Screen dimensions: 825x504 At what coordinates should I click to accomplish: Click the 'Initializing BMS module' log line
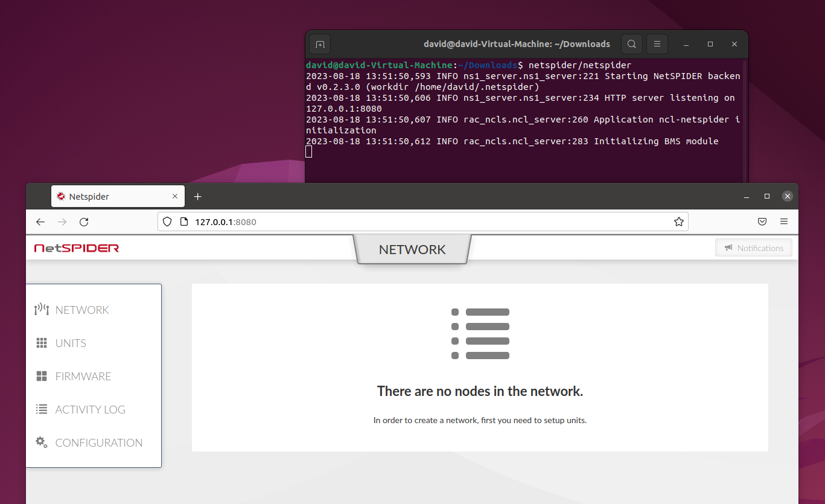(512, 141)
